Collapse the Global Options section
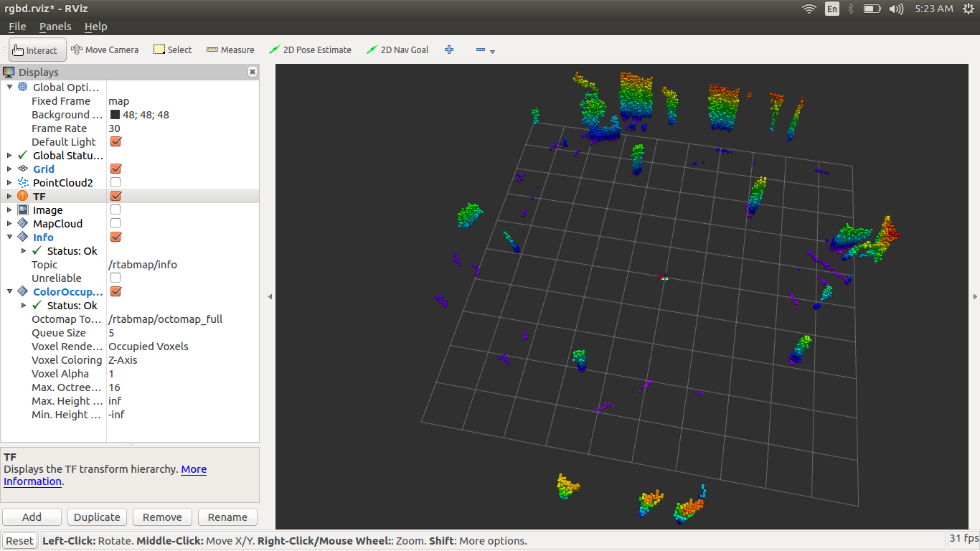 (9, 88)
